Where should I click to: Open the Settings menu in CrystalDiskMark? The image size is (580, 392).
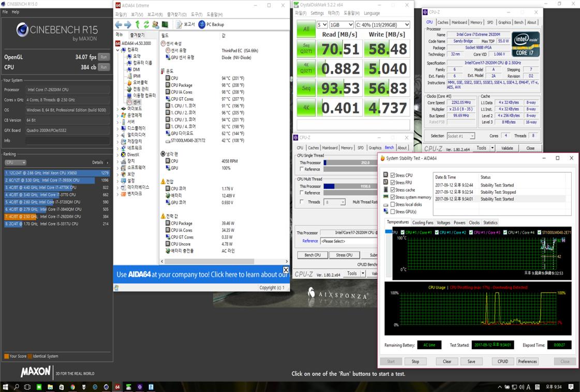click(317, 13)
